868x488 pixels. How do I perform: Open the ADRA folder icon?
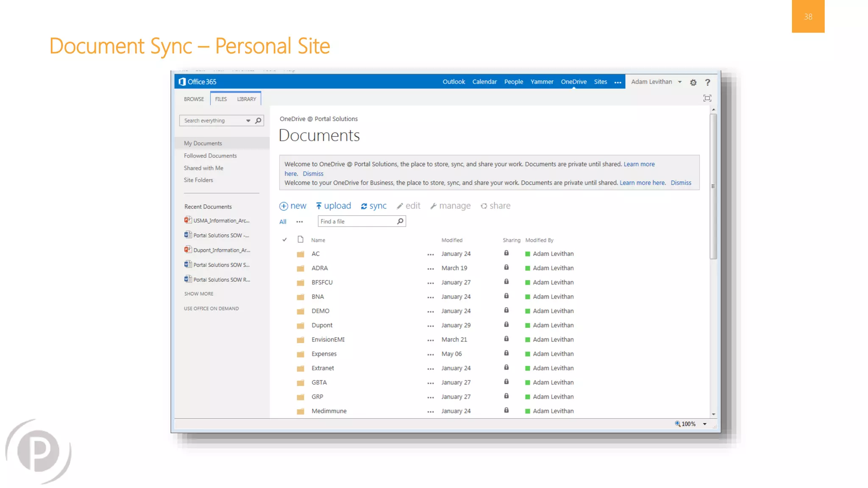click(x=300, y=269)
